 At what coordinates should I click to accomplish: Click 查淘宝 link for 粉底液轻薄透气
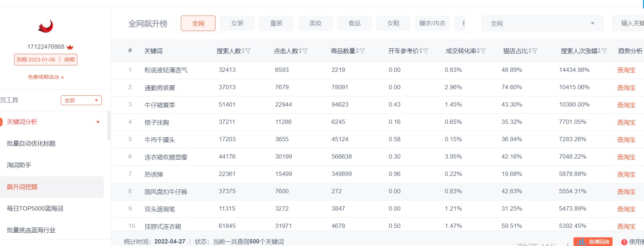point(626,70)
